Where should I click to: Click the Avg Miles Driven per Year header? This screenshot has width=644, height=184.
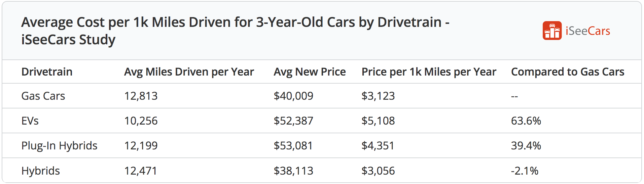pyautogui.click(x=189, y=72)
